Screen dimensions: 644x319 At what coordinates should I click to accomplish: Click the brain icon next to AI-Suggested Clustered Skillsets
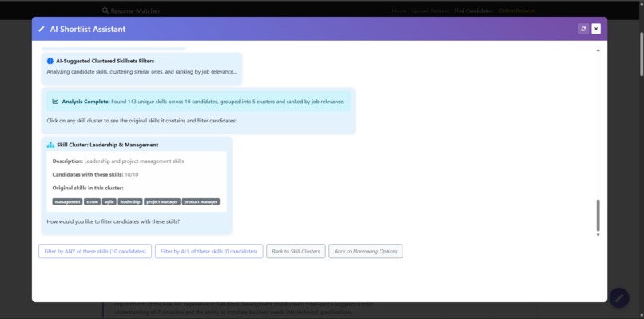(50, 61)
